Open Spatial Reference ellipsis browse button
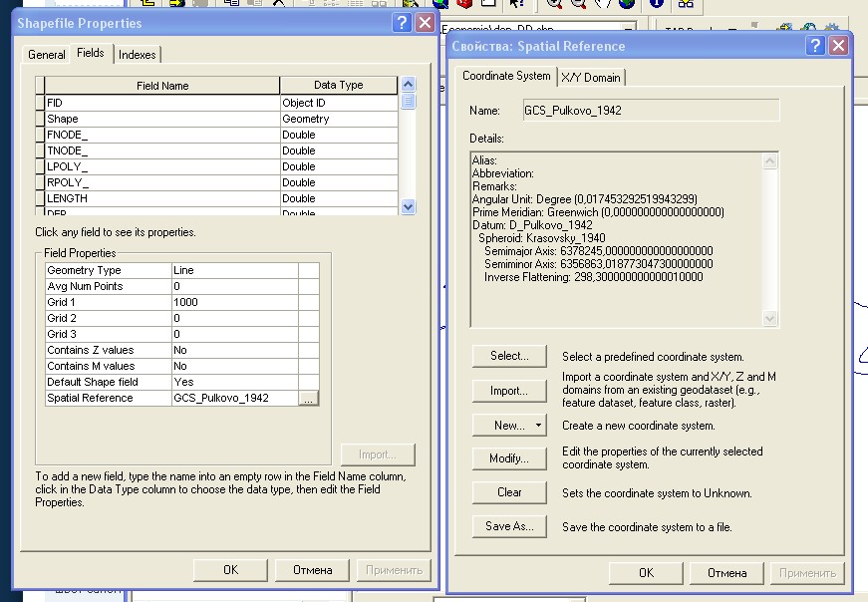 [309, 398]
